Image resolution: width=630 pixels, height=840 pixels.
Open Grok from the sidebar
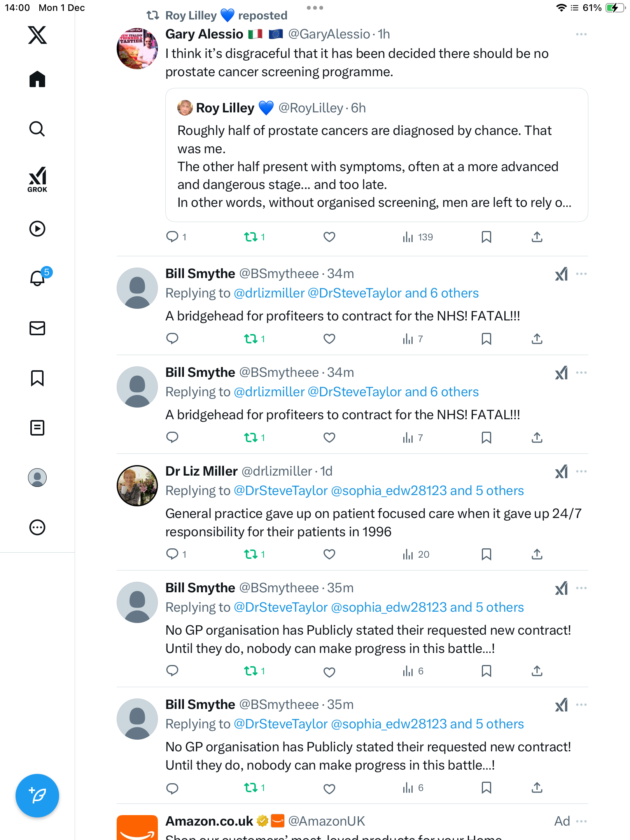coord(37,179)
